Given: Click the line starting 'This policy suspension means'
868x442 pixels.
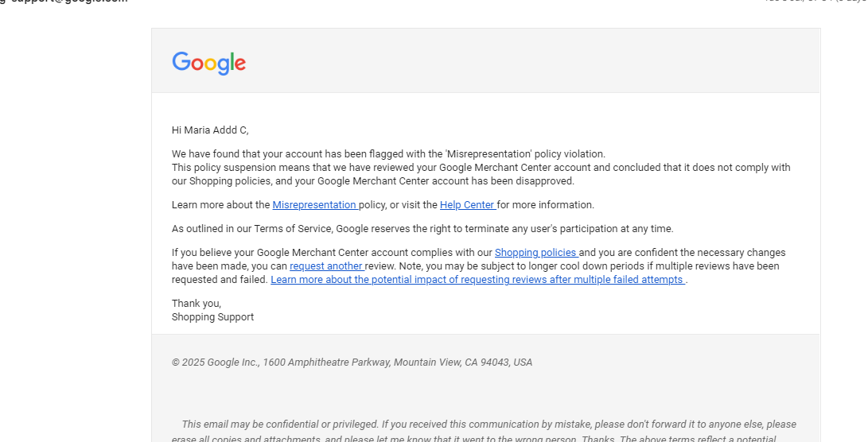Looking at the screenshot, I should click(x=481, y=168).
